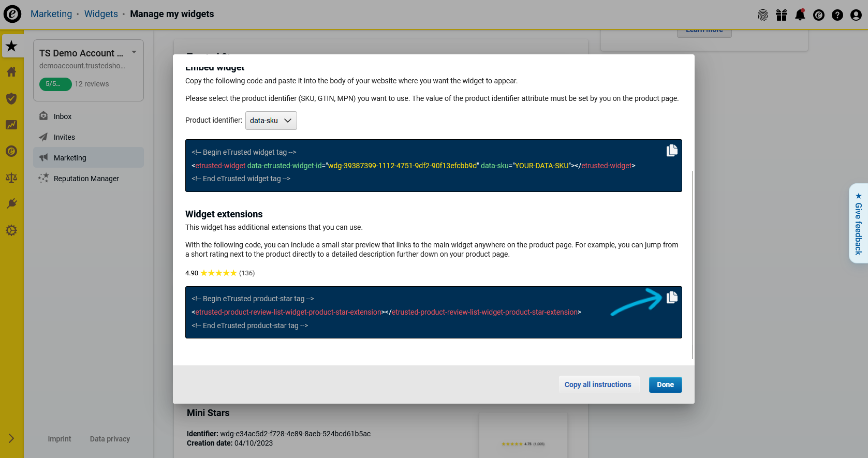The height and width of the screenshot is (458, 868).
Task: Click the Copy all instructions button
Action: click(x=598, y=385)
